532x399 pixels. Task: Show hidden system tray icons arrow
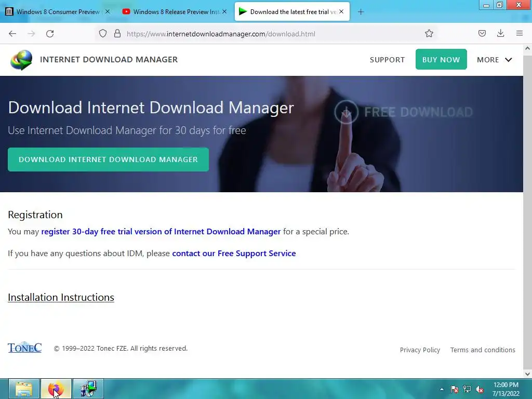coord(442,389)
